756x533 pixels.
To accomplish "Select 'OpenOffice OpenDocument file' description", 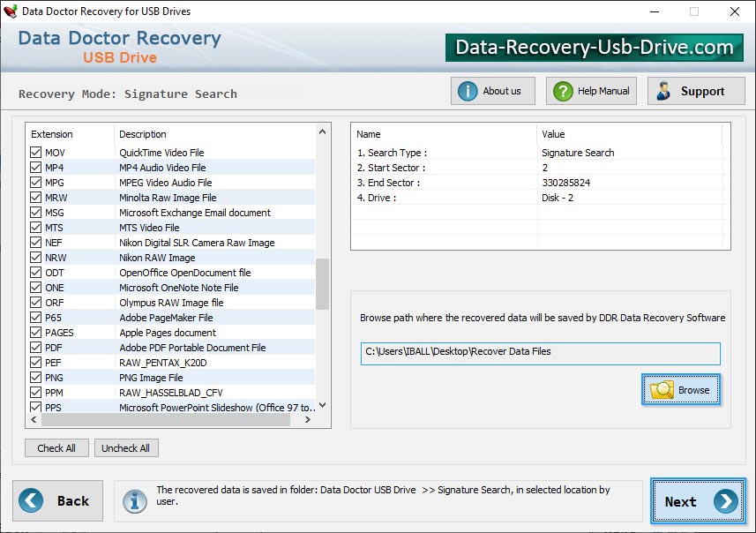I will click(x=184, y=272).
